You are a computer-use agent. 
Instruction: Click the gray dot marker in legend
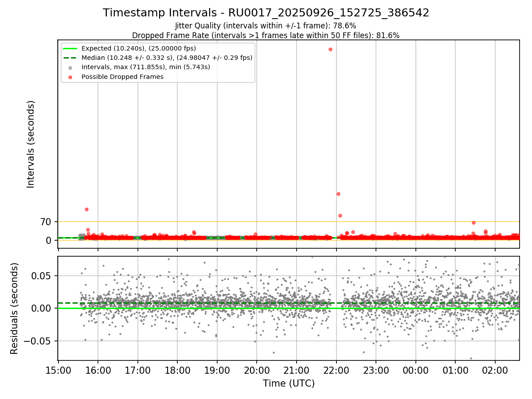[70, 67]
